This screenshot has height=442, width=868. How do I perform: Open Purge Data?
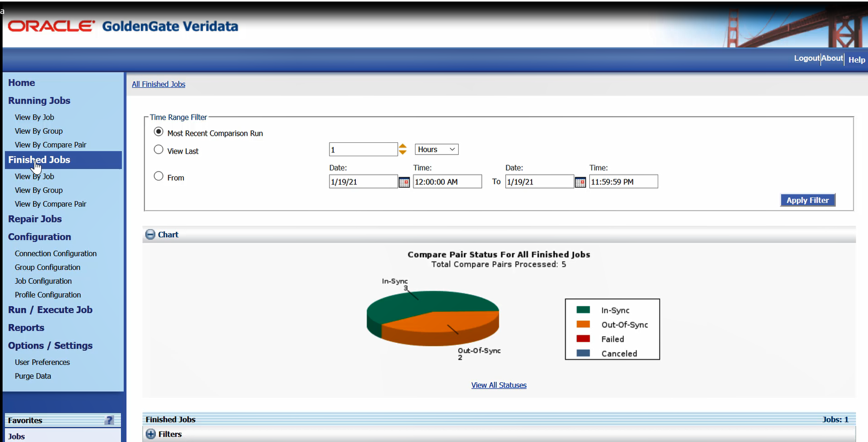pos(33,376)
